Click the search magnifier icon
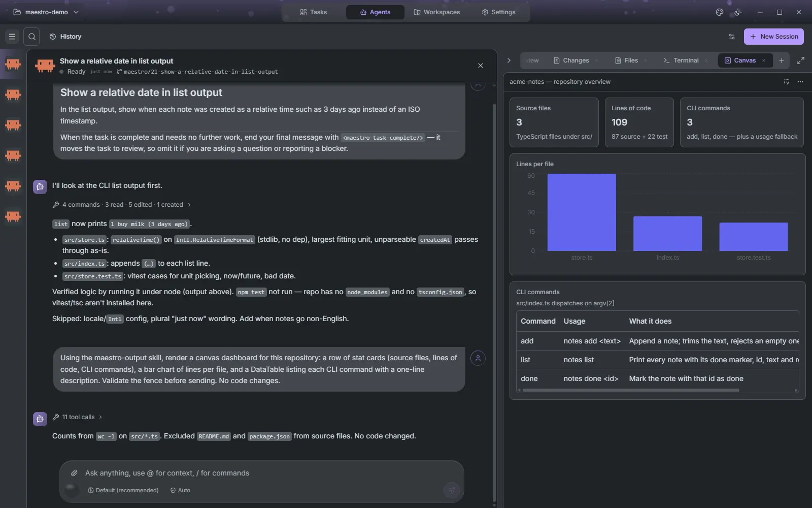The width and height of the screenshot is (812, 508). 32,37
